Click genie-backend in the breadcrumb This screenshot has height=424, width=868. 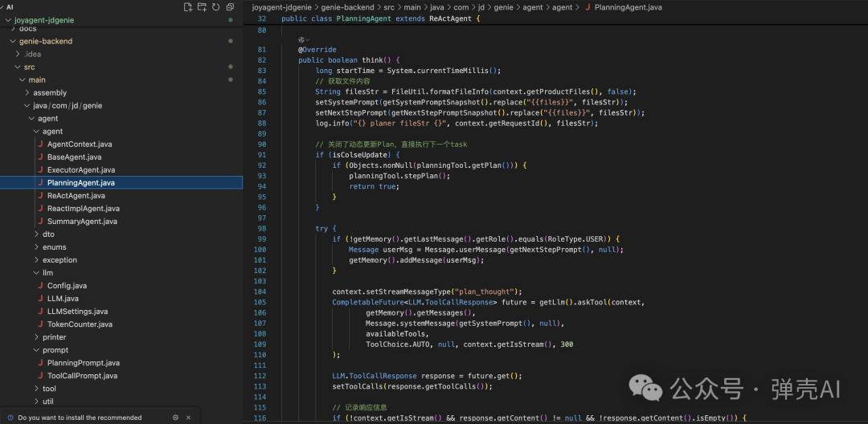click(348, 8)
